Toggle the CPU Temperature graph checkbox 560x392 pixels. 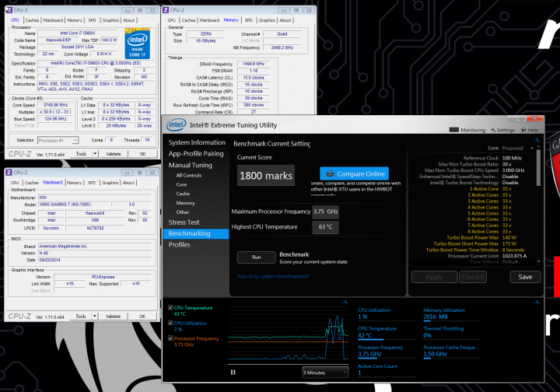(170, 307)
